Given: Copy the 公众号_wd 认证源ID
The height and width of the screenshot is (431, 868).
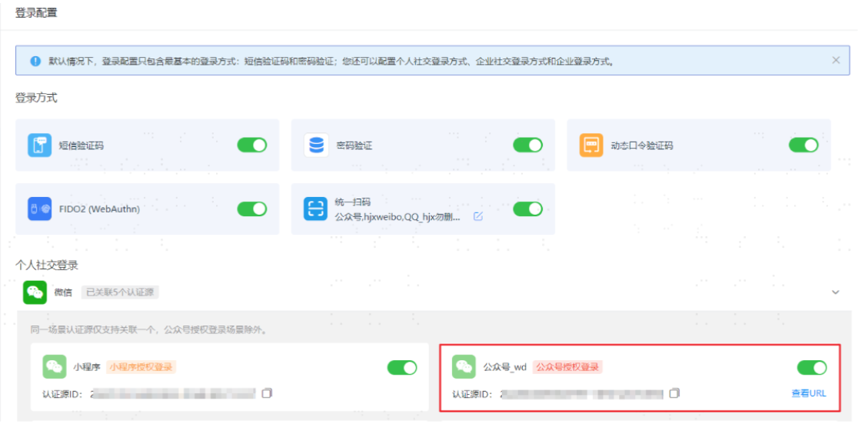Looking at the screenshot, I should point(674,393).
